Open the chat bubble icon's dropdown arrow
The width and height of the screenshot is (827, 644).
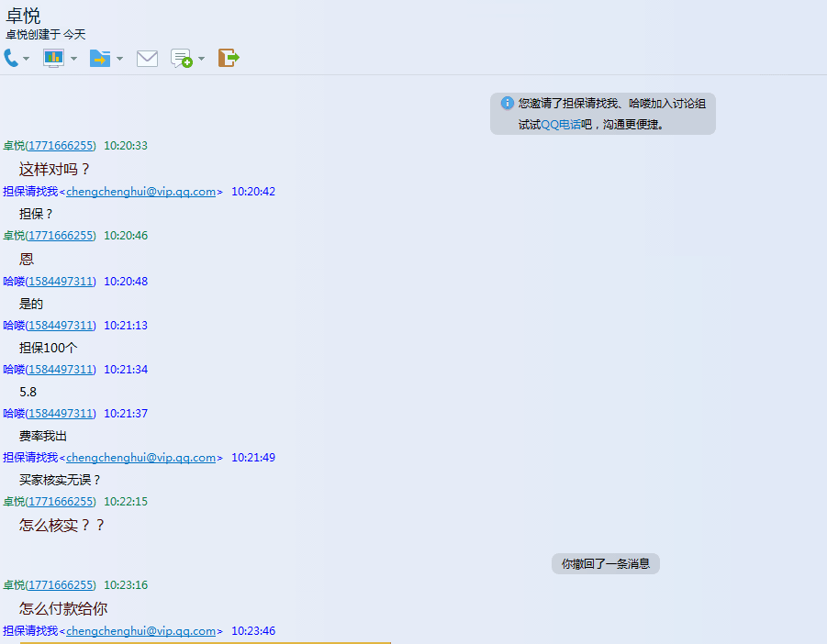tap(202, 60)
